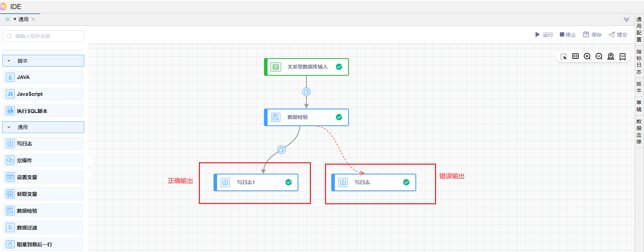Activate the box selection tool icon
644x252 pixels.
click(x=564, y=56)
